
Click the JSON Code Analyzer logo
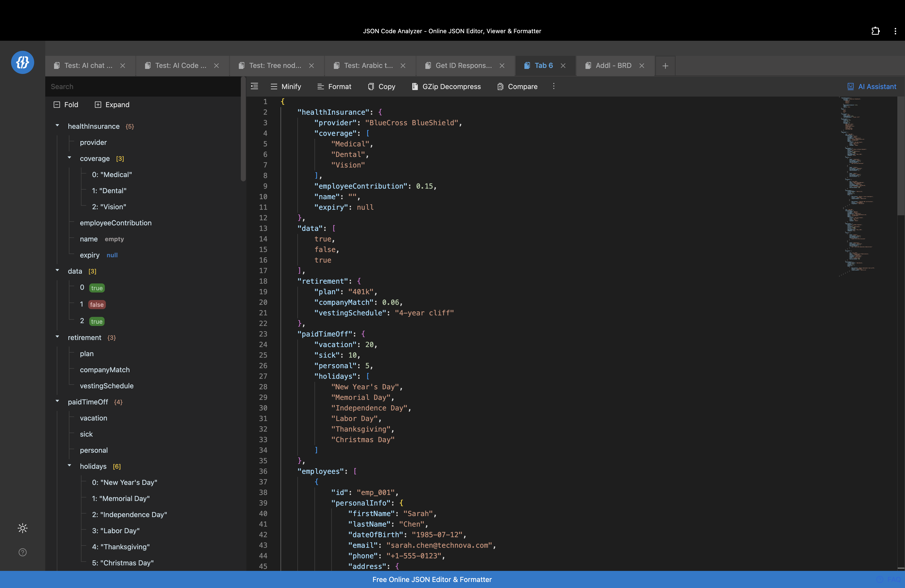click(22, 62)
